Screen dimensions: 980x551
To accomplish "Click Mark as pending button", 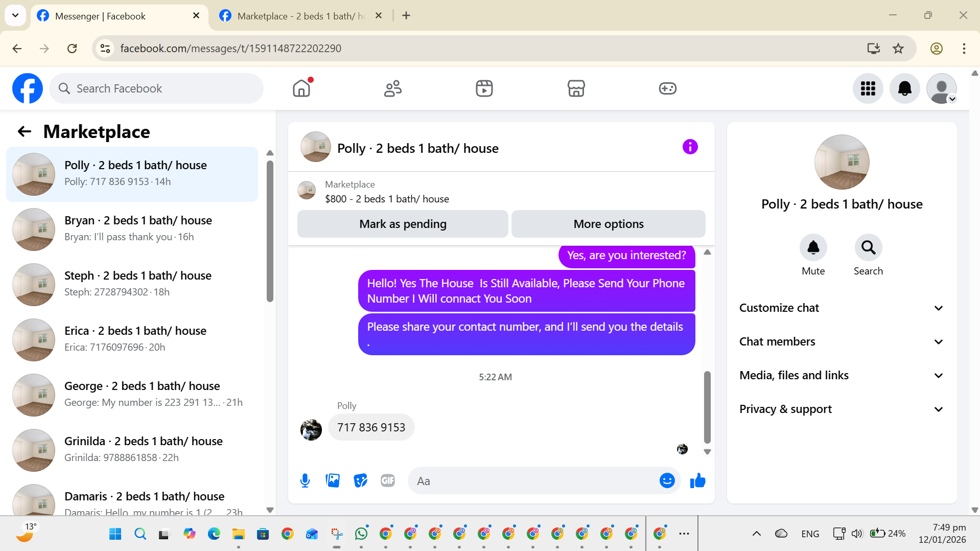I will [x=403, y=224].
